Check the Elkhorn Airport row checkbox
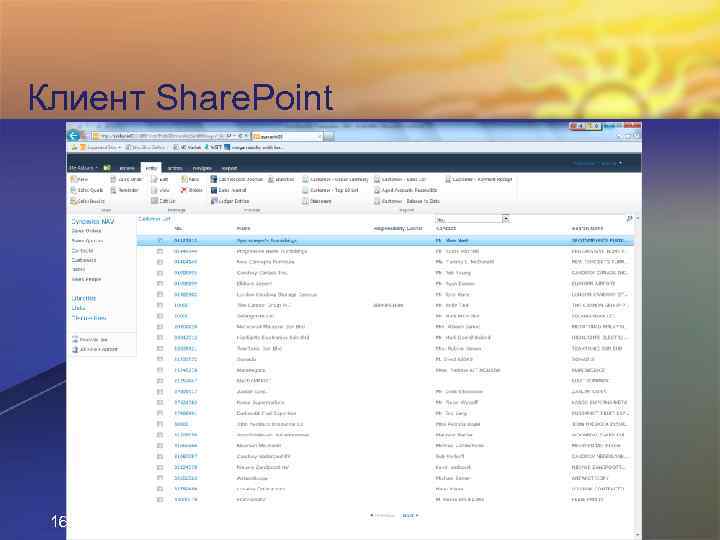 tap(160, 283)
